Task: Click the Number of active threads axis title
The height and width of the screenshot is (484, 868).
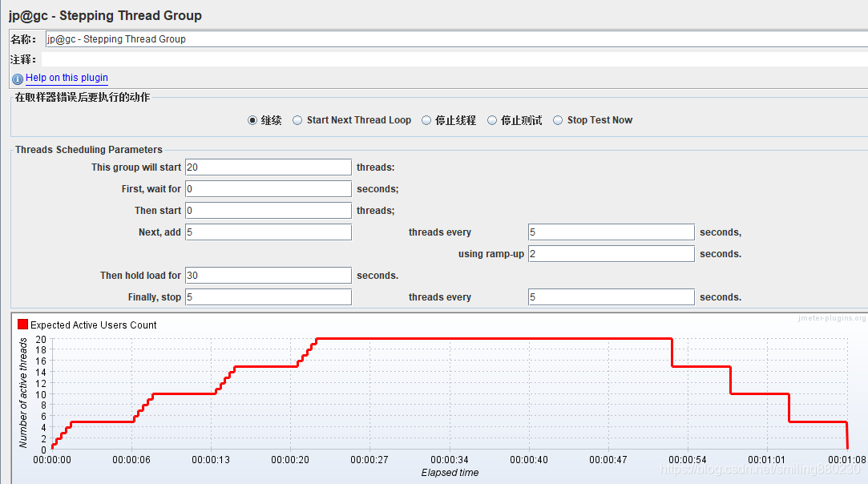Action: point(22,393)
